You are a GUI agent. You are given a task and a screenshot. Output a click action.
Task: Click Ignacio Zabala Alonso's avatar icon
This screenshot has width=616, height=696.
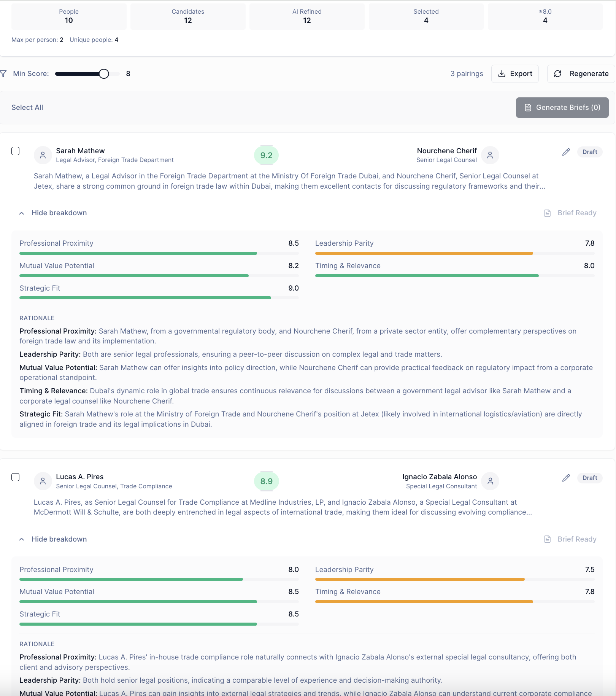[490, 481]
